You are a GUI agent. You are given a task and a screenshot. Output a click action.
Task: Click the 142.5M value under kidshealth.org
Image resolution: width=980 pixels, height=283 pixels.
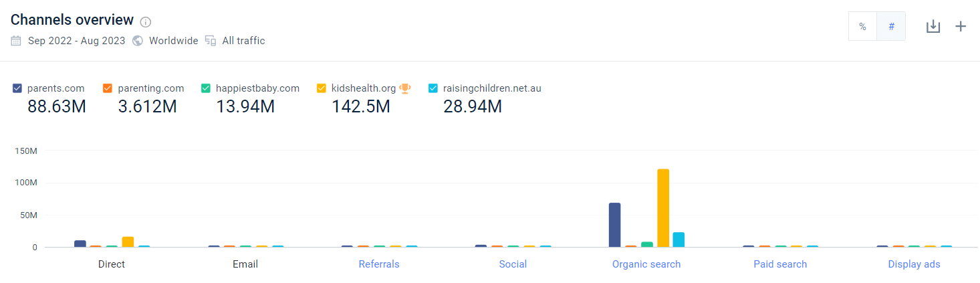(x=360, y=106)
